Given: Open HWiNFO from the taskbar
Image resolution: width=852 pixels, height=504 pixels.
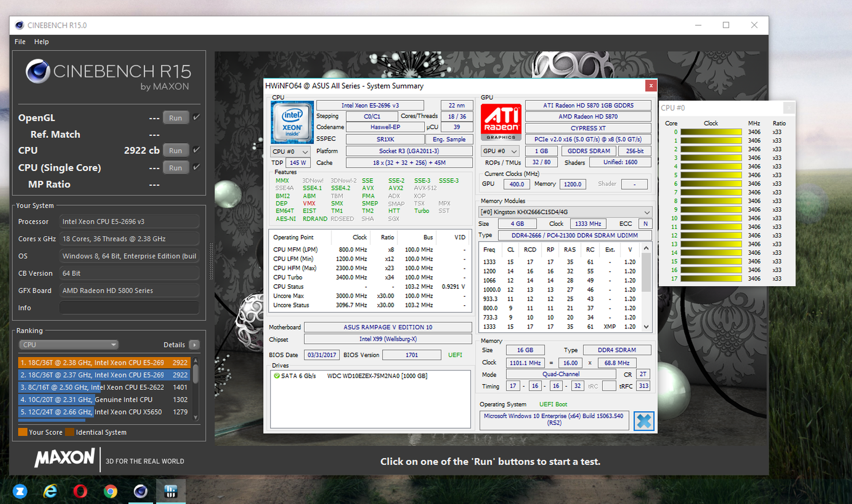Looking at the screenshot, I should pyautogui.click(x=171, y=491).
